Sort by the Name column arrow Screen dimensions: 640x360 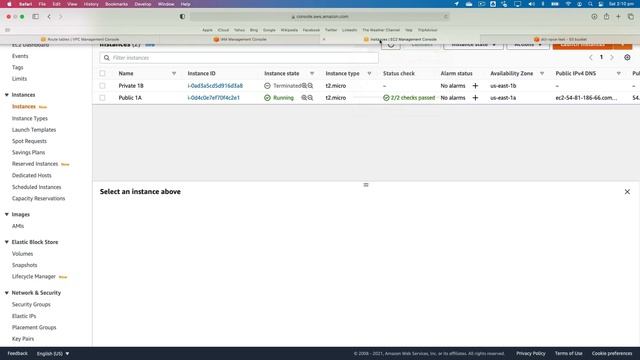(174, 73)
